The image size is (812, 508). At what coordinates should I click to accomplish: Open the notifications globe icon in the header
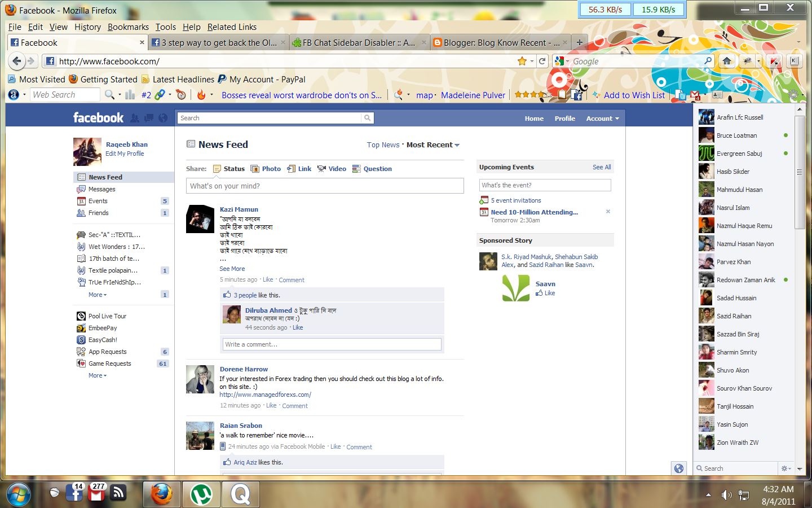[163, 119]
